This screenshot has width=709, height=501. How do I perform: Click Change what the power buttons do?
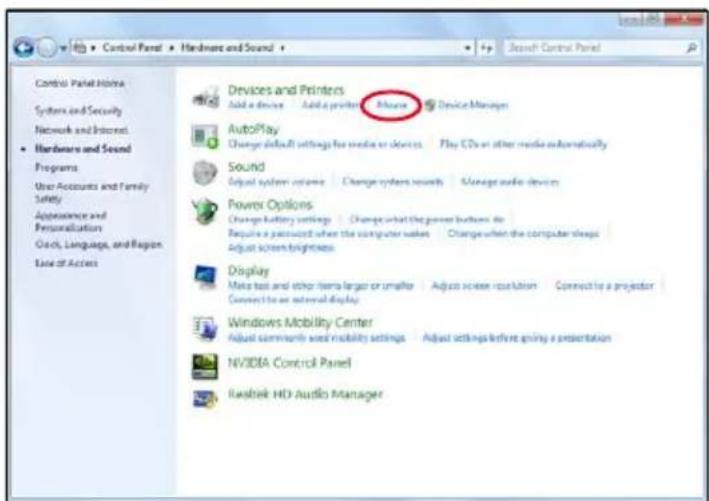point(426,219)
